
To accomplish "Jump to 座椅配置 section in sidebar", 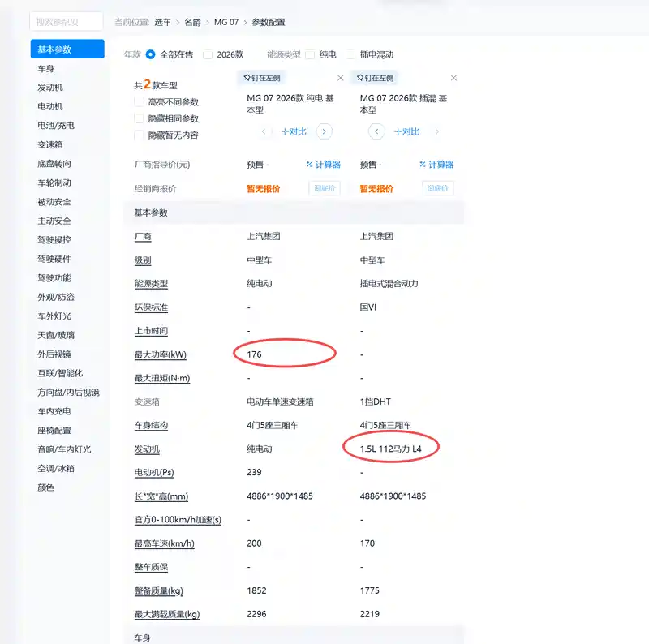I will 54,431.
